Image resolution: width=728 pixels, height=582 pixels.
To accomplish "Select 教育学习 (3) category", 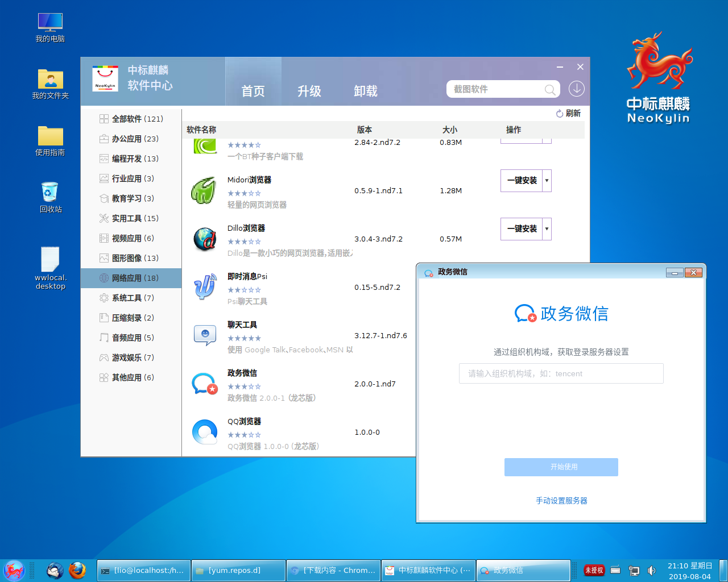I will tap(131, 198).
